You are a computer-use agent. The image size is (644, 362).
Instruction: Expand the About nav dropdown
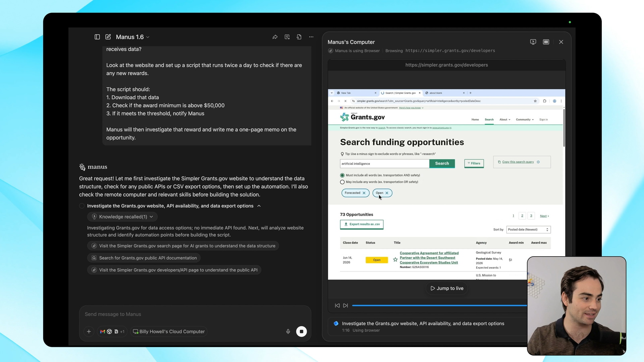[x=505, y=119]
